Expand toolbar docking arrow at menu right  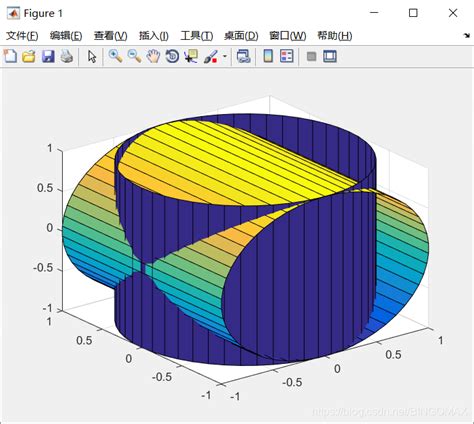(x=467, y=35)
